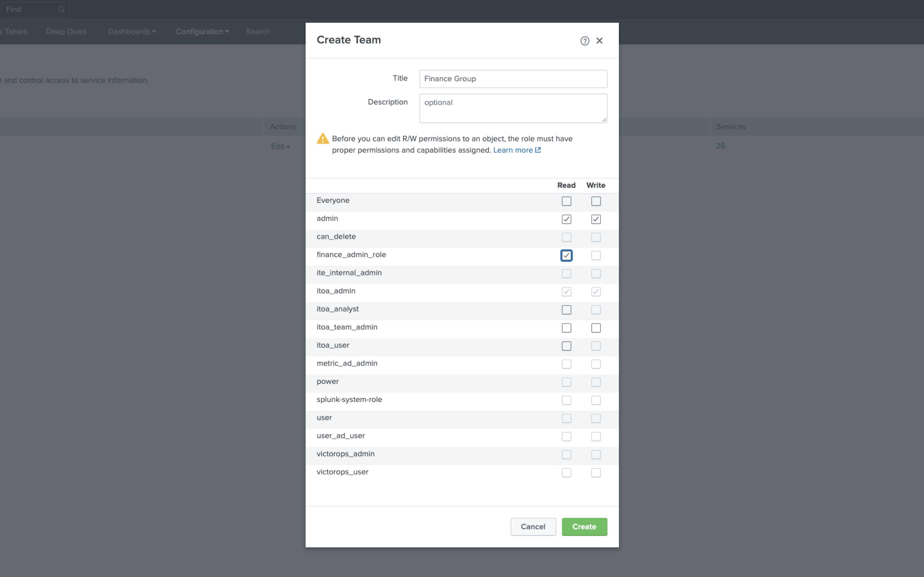The image size is (924, 577).
Task: Enable Read for Everyone
Action: [x=566, y=201]
